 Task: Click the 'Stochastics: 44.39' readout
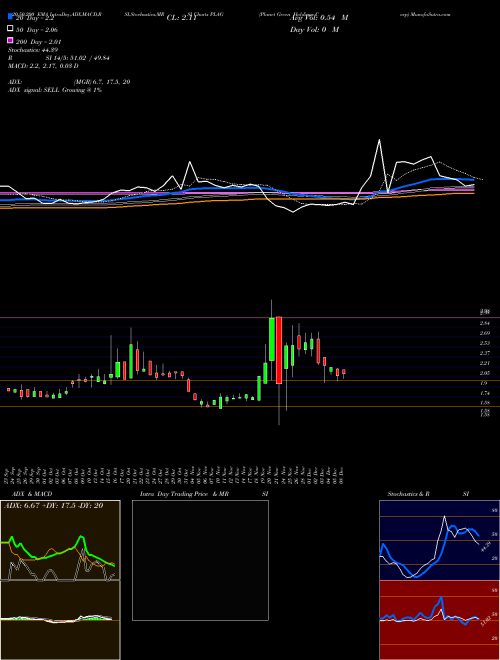pos(33,50)
